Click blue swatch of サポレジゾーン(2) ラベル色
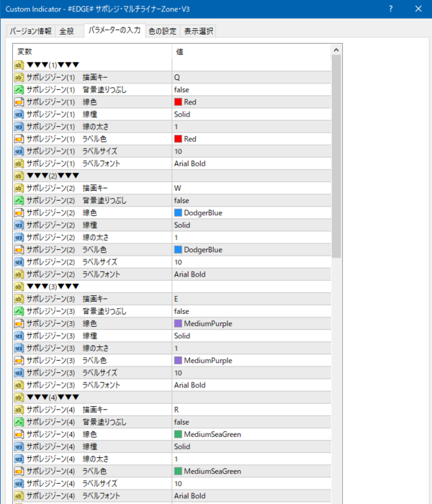Screen dimensions: 432x504 point(178,250)
